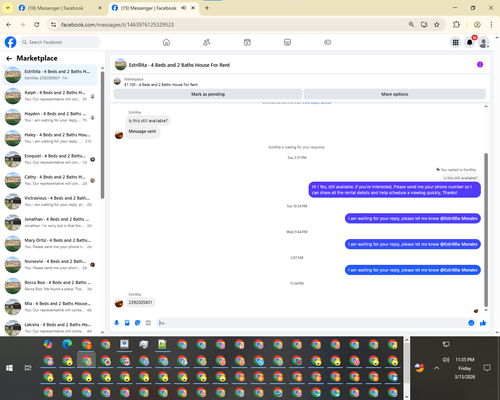Open the Becca Boo conversation
This screenshot has width=500, height=400.
tap(50, 286)
